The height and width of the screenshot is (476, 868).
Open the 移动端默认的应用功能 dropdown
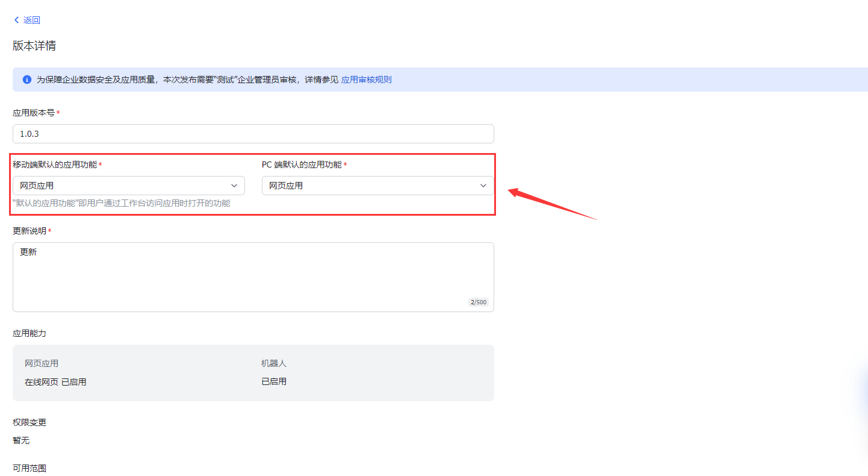coord(120,186)
